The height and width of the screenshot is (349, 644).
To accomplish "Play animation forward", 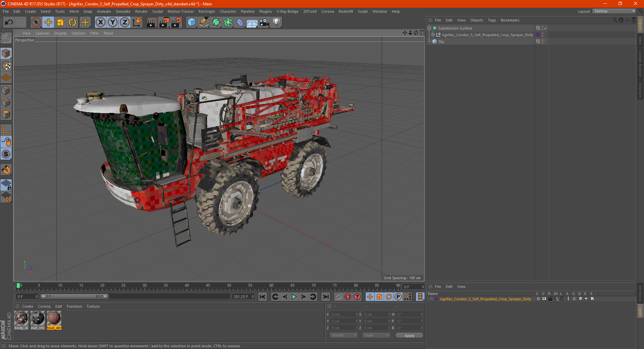I will [294, 297].
